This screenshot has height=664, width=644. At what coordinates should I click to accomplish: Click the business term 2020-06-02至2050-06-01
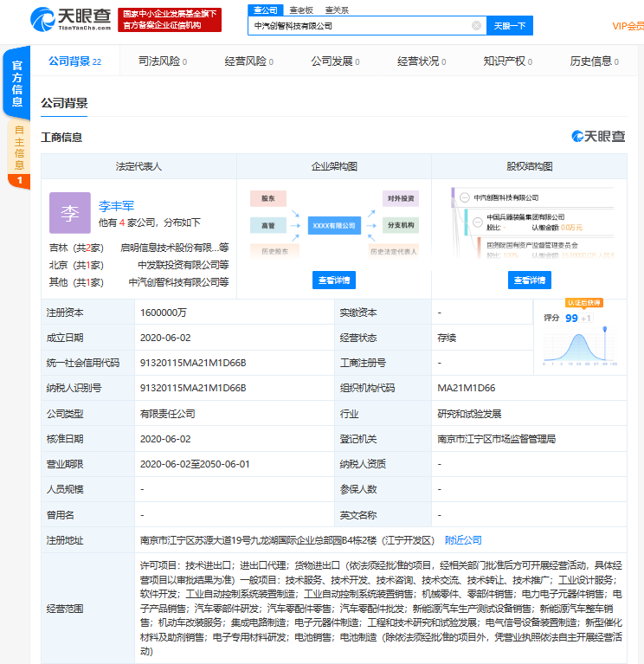(x=195, y=464)
